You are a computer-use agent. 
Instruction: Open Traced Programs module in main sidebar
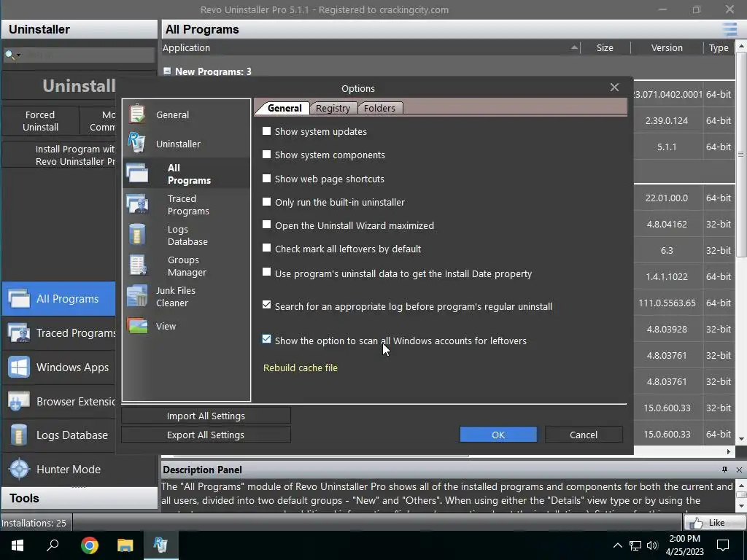[x=58, y=332]
